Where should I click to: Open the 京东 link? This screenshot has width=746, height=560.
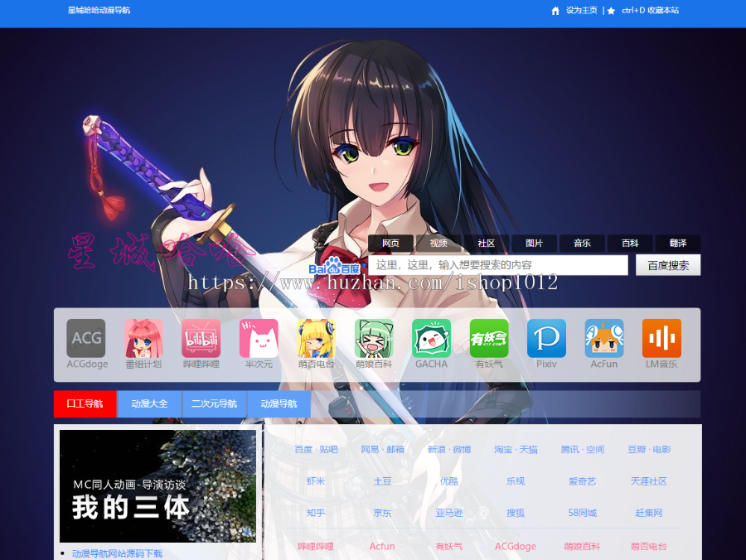(382, 513)
